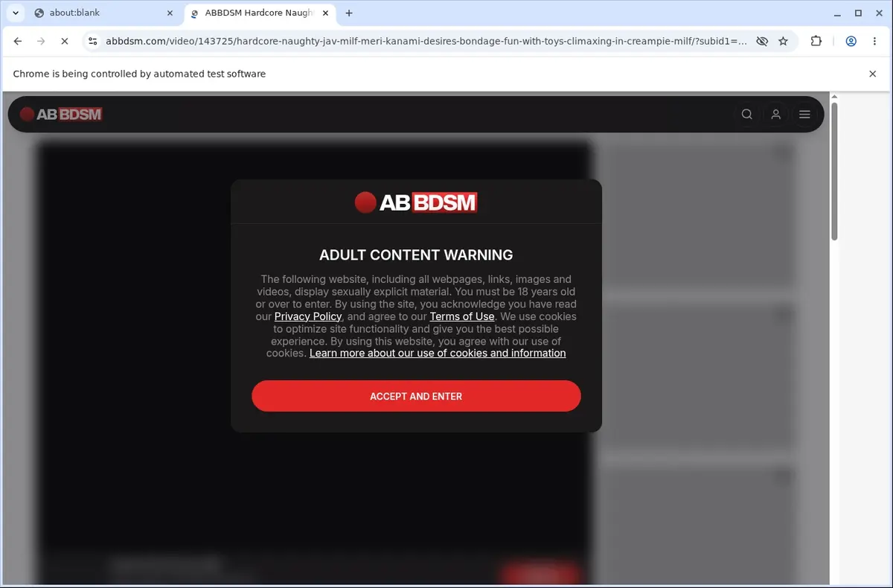893x588 pixels.
Task: Open the tab search dropdown arrow
Action: pos(15,13)
